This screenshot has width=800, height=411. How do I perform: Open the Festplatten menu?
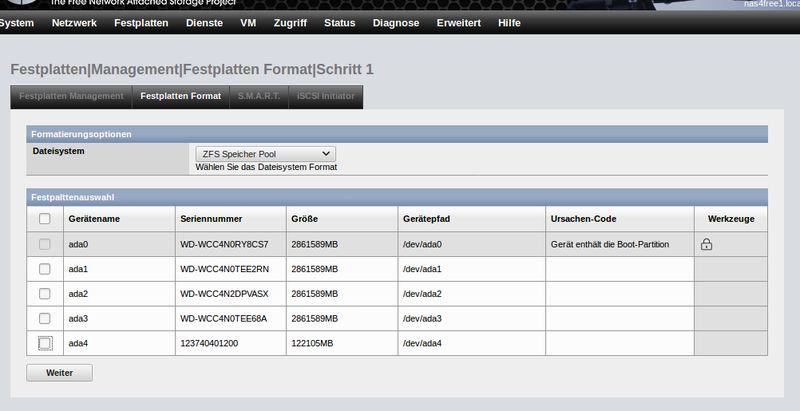pyautogui.click(x=142, y=22)
